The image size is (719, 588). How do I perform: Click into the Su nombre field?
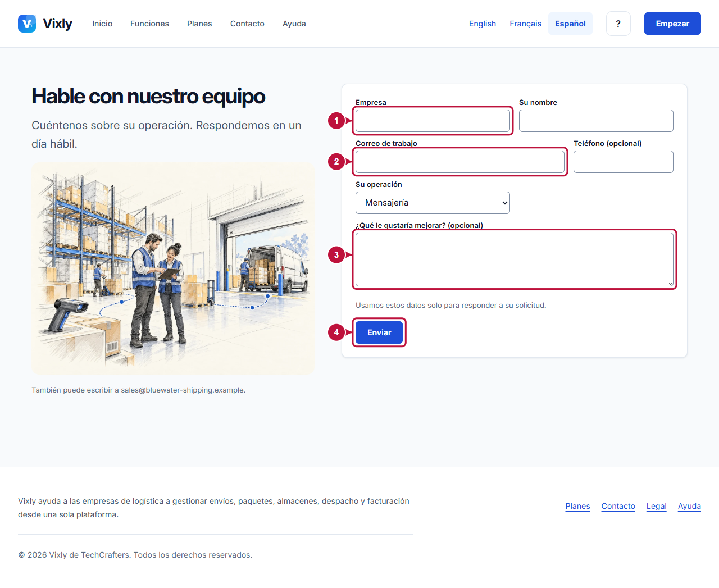[596, 121]
